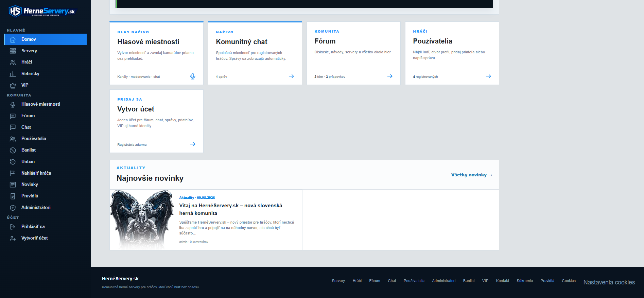Click the Rebríčky bar chart icon
The image size is (644, 298).
coord(13,74)
